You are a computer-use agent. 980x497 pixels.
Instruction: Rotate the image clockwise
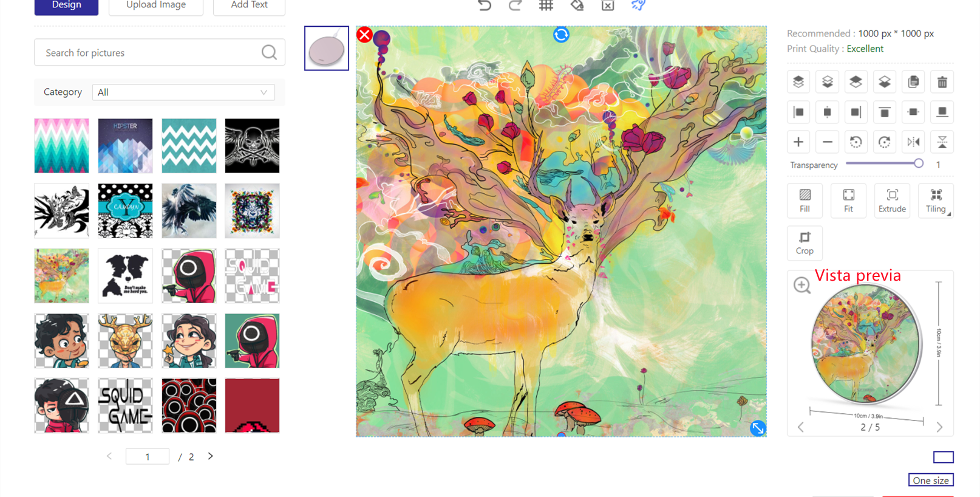coord(884,142)
